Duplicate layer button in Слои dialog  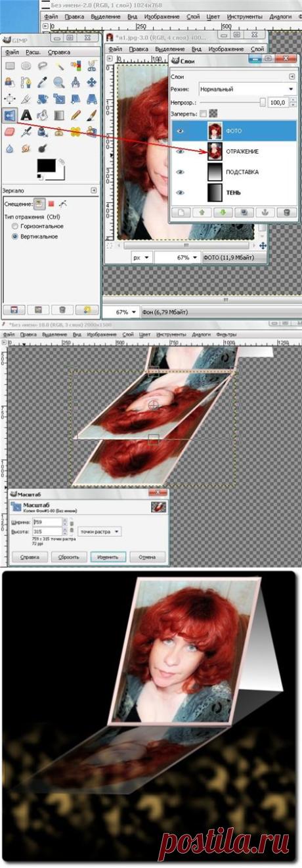pyautogui.click(x=244, y=212)
